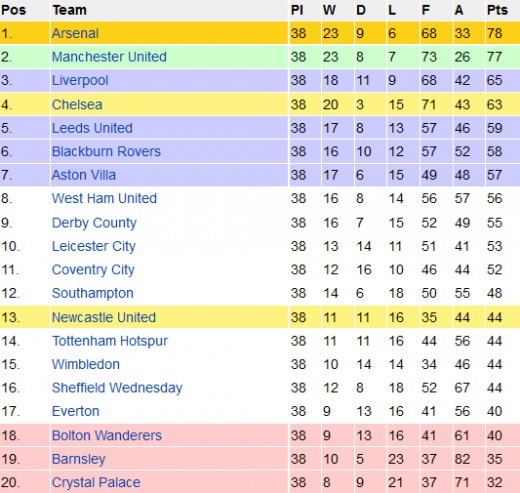This screenshot has width=520, height=493.
Task: Select the Blackburn Rovers link
Action: click(x=106, y=151)
